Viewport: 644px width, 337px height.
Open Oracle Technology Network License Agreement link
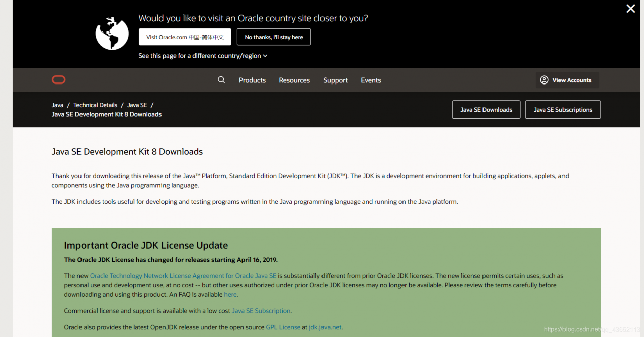coord(183,276)
